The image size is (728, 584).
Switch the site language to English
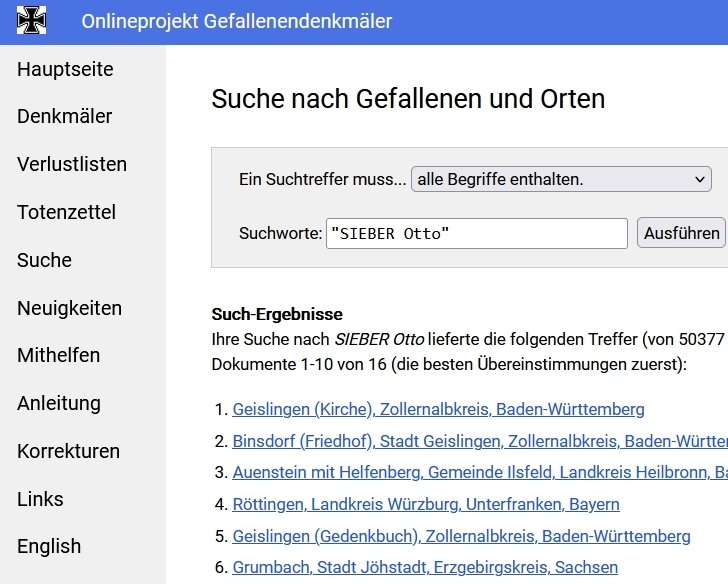point(49,546)
